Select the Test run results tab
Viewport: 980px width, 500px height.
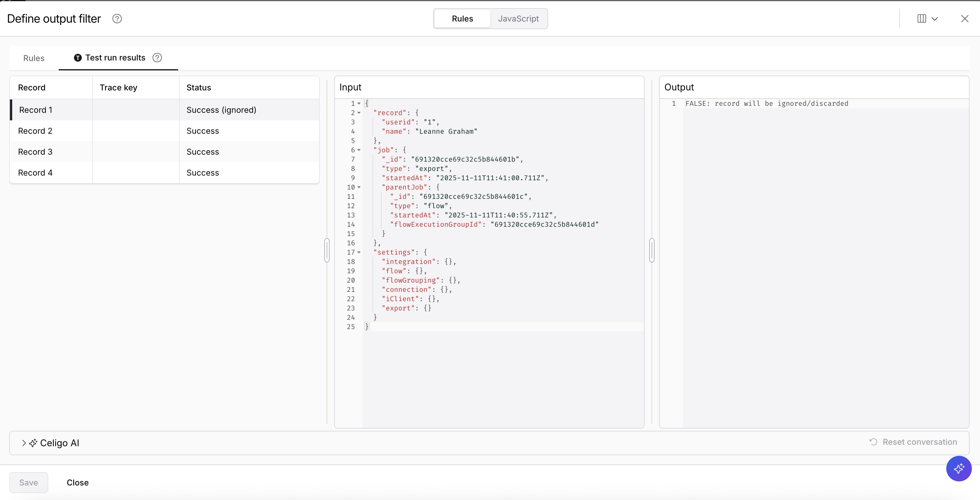coord(118,58)
